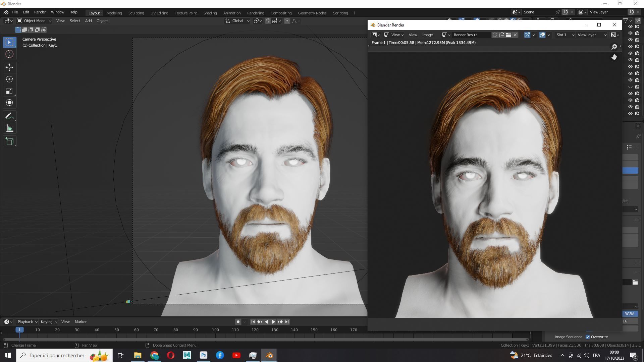Toggle the Overwrite checkbox
Viewport: 644px width, 362px height.
click(x=588, y=337)
